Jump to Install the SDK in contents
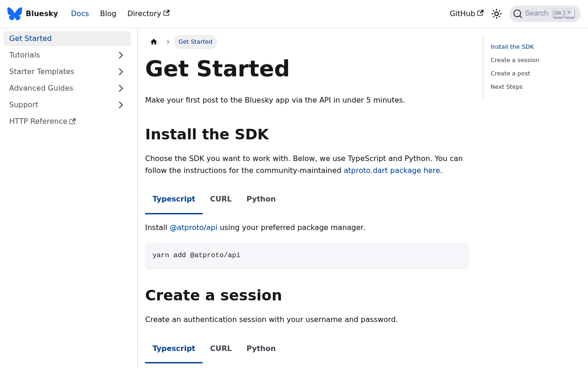Screen dimensions: 588x368 [x=512, y=47]
